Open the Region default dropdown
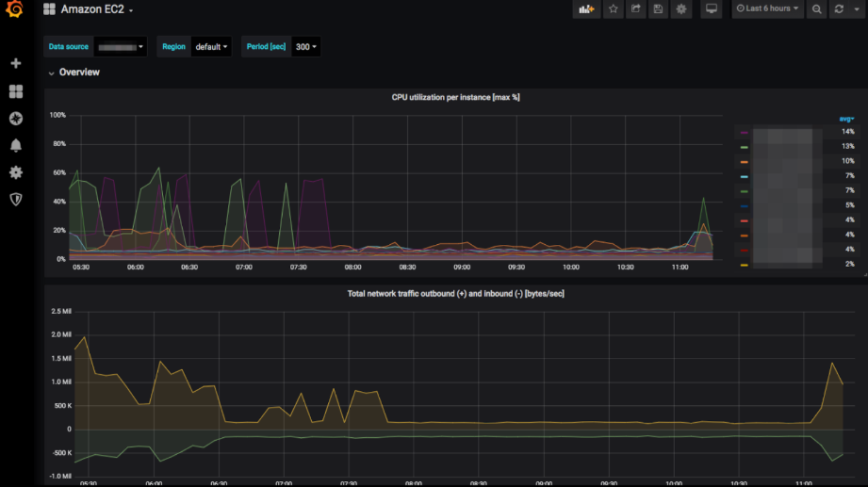 [x=211, y=47]
